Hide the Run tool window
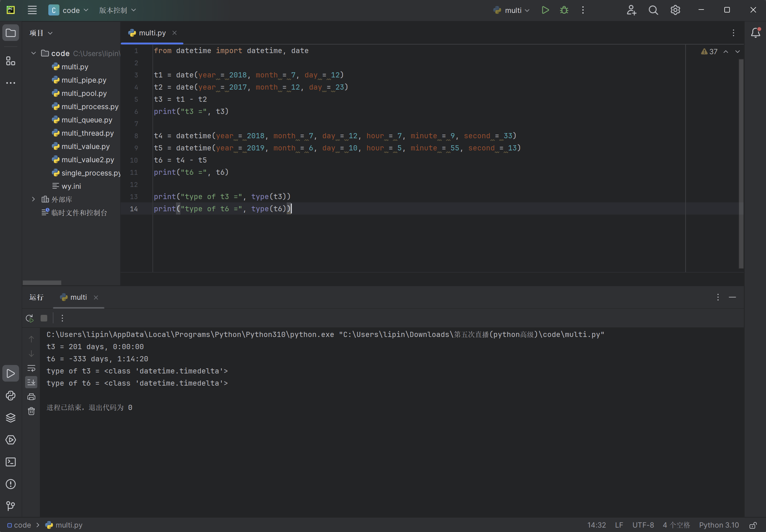The image size is (766, 532). pyautogui.click(x=732, y=297)
